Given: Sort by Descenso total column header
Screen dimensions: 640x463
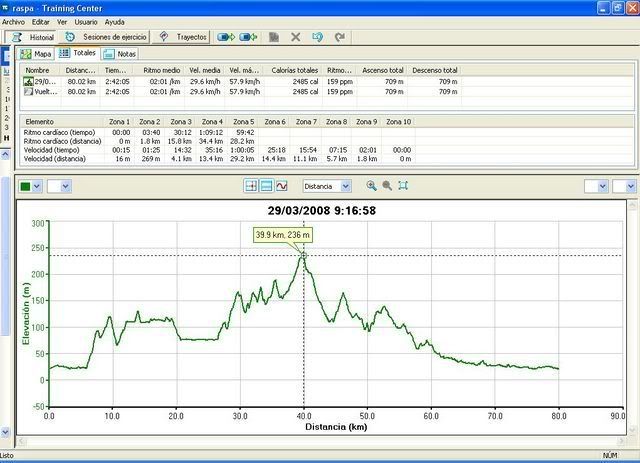Looking at the screenshot, I should (434, 70).
